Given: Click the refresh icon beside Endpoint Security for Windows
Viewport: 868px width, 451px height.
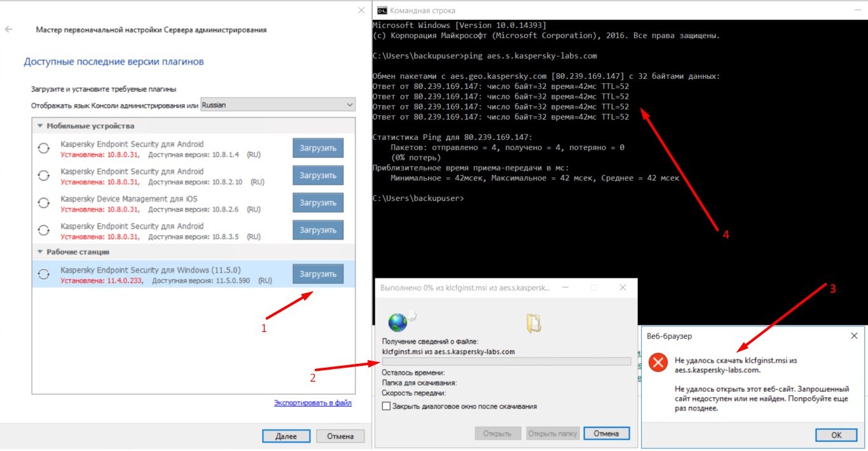Looking at the screenshot, I should pos(43,274).
